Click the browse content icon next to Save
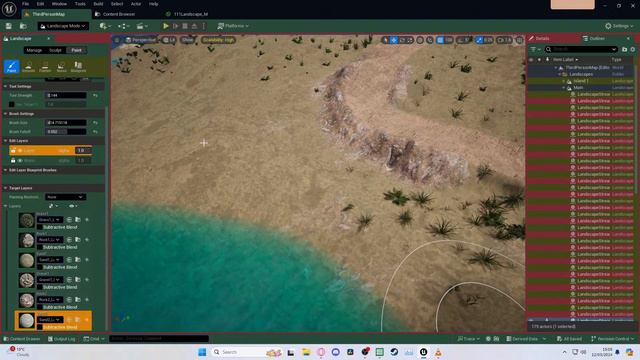640x360 pixels. [x=23, y=26]
